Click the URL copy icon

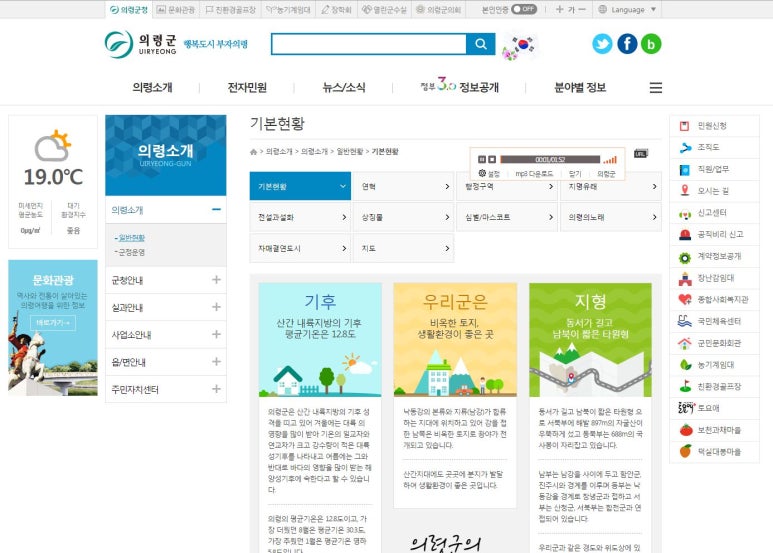[x=640, y=154]
